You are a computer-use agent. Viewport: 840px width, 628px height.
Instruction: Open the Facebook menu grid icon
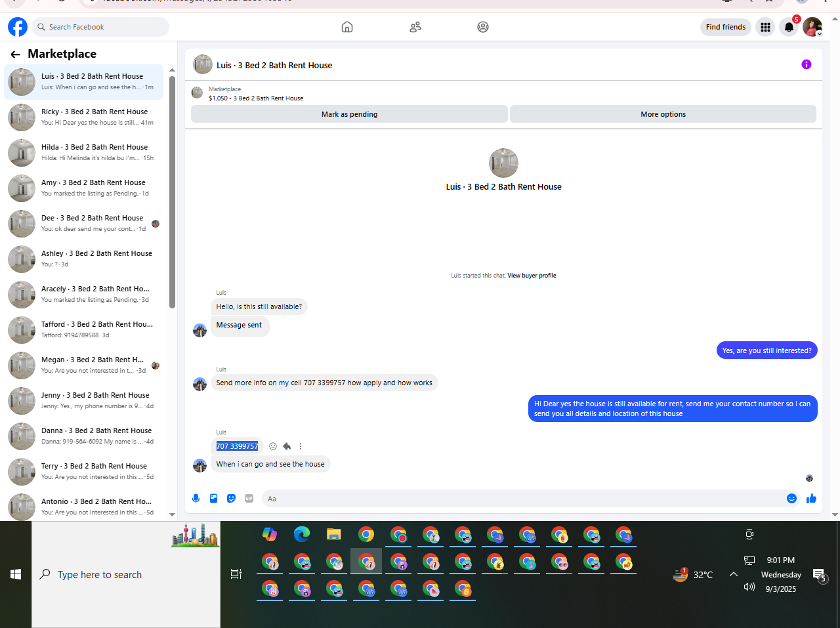pyautogui.click(x=765, y=27)
